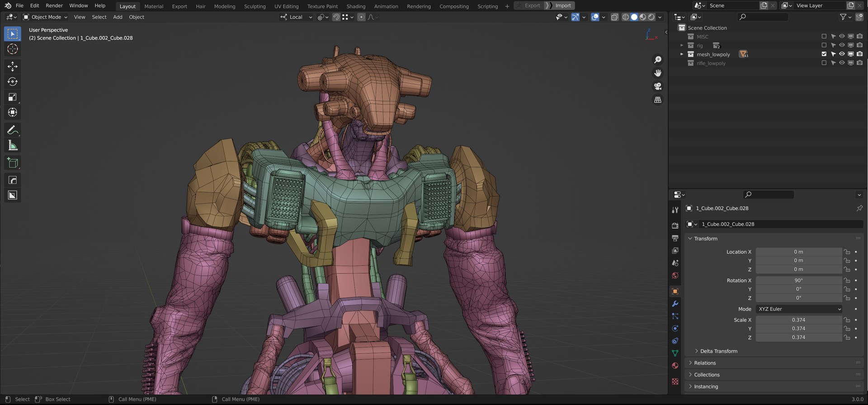Toggle X-ray view
The image size is (868, 405).
[x=614, y=17]
